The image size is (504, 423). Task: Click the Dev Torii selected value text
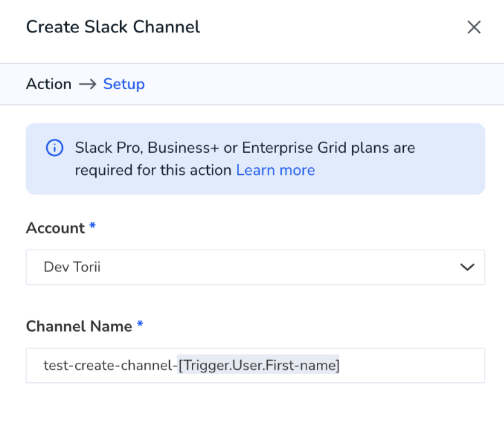[x=72, y=267]
